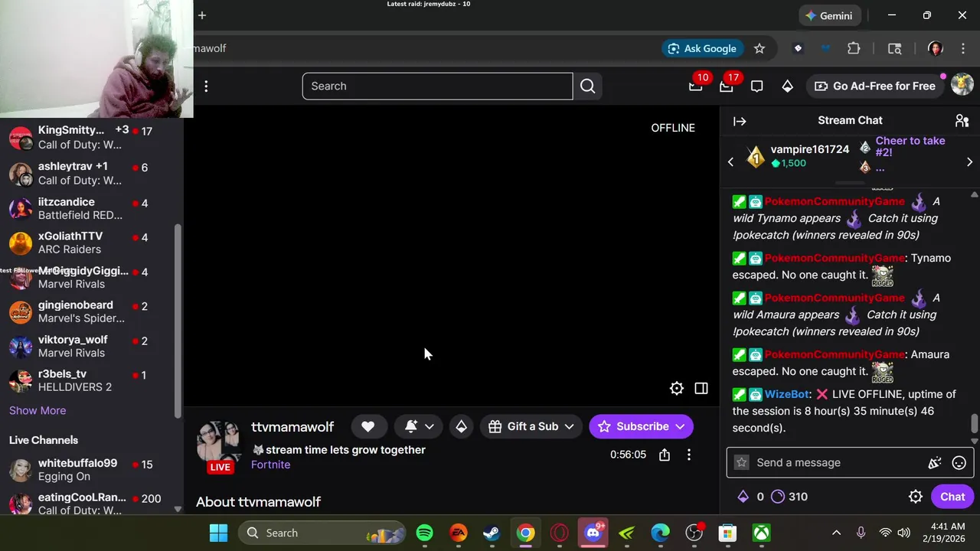Open Discord from the taskbar

coord(593,533)
